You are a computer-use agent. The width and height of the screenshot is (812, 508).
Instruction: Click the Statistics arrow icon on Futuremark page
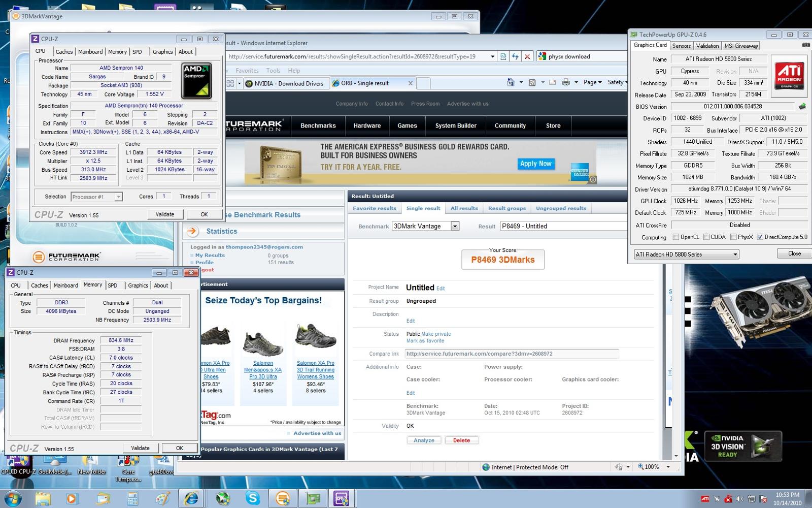point(192,231)
